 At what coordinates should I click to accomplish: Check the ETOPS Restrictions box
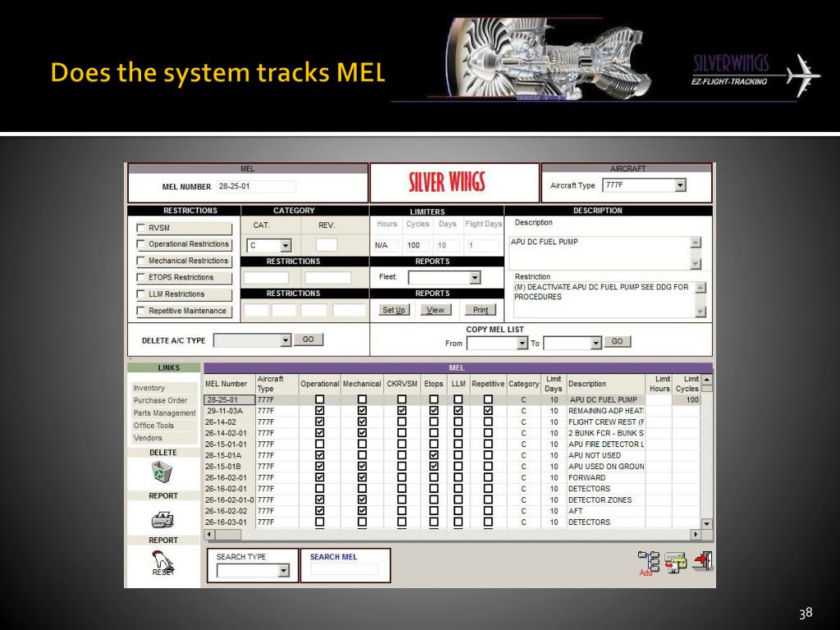coord(141,277)
